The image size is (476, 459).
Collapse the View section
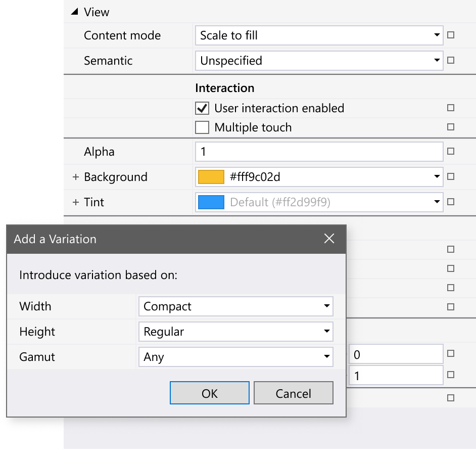coord(75,12)
